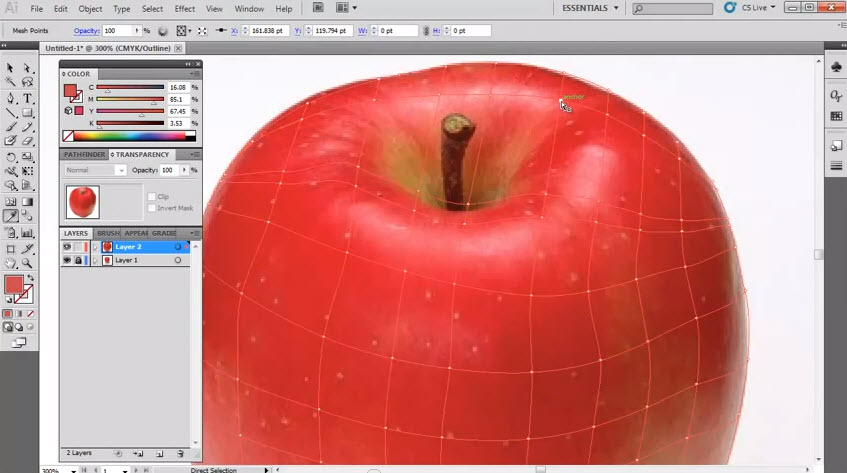Toggle visibility of Layer 1
Screen dimensions: 847x473
click(67, 260)
